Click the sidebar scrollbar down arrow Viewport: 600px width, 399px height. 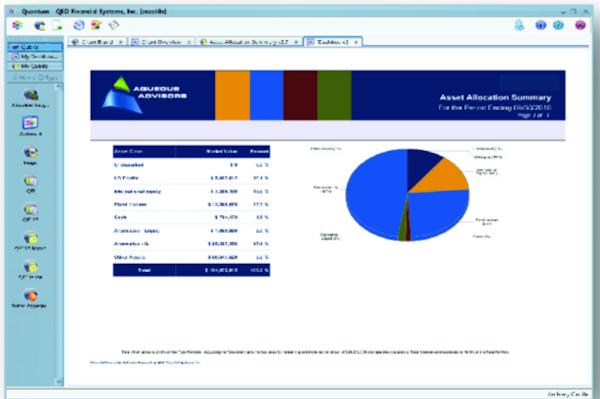pyautogui.click(x=59, y=381)
